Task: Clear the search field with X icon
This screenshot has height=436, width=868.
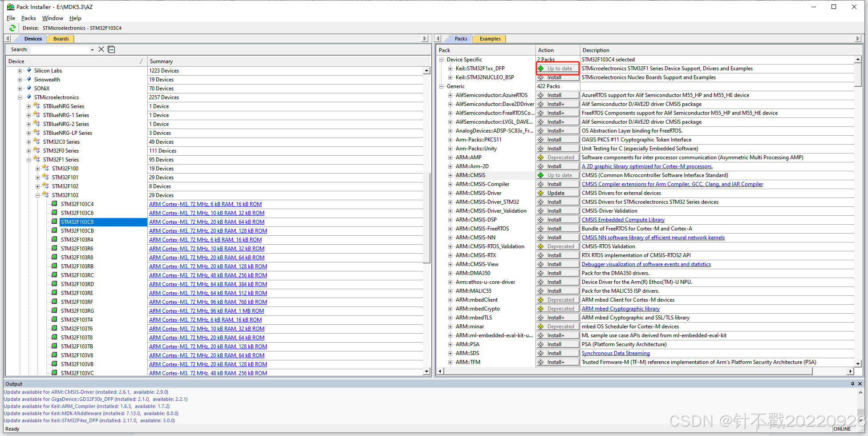Action: [101, 49]
